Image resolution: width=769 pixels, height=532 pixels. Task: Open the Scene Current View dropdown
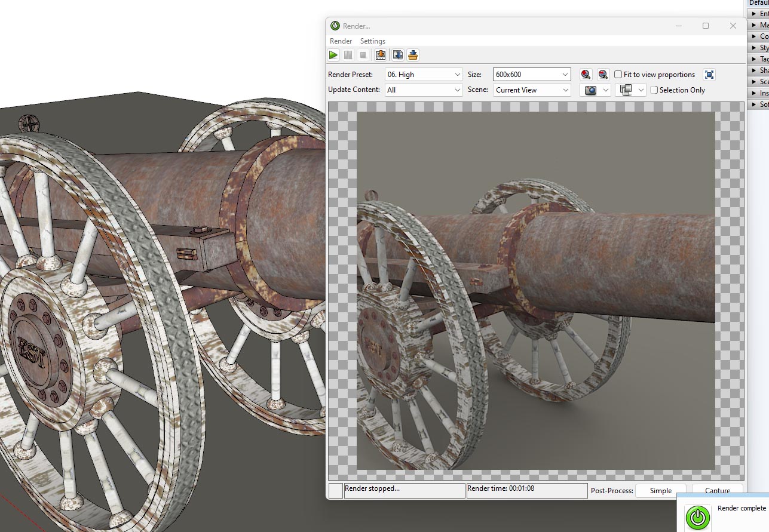click(x=532, y=90)
